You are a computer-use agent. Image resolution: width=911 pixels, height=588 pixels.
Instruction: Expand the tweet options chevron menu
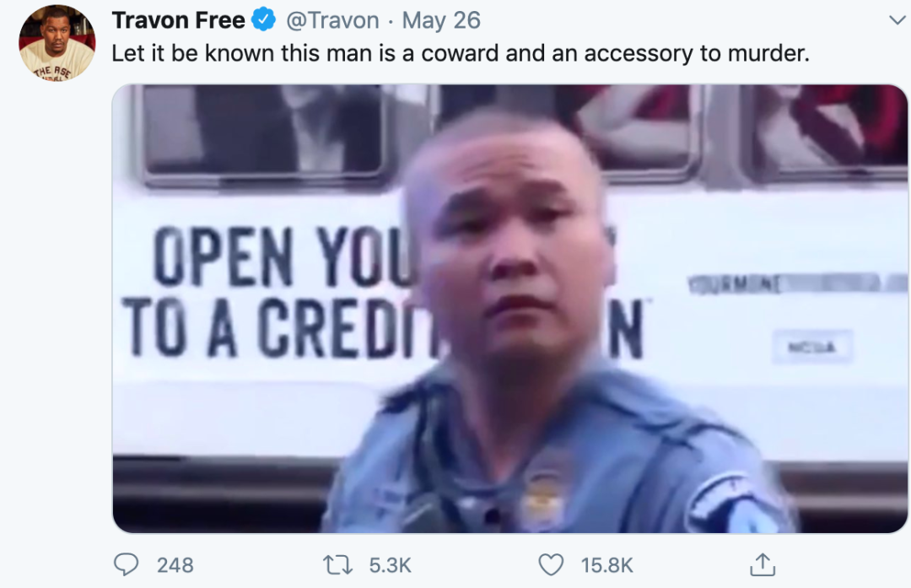[897, 20]
